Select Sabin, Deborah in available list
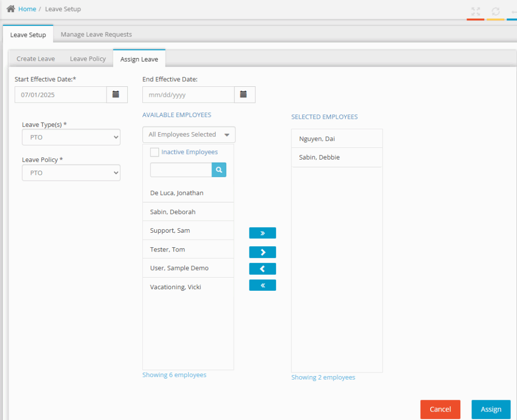The width and height of the screenshot is (517, 420). click(188, 212)
